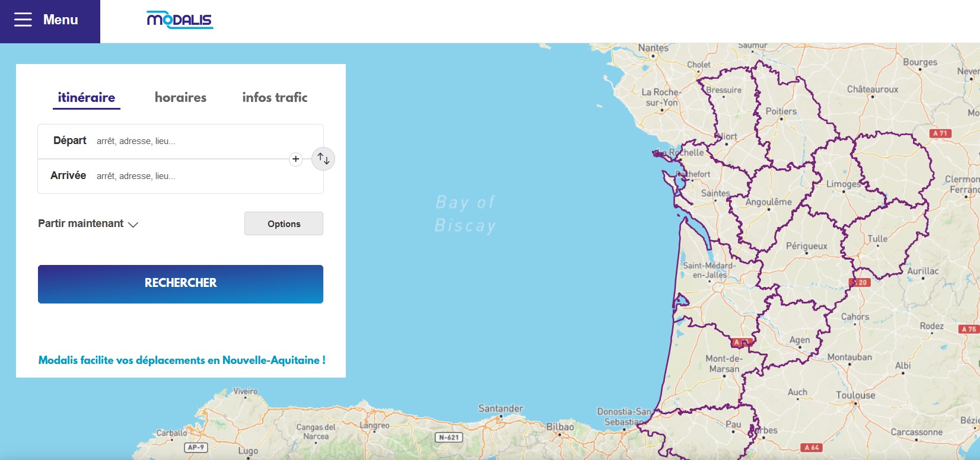Switch to the horaires tab
Viewport: 980px width, 460px height.
[180, 97]
